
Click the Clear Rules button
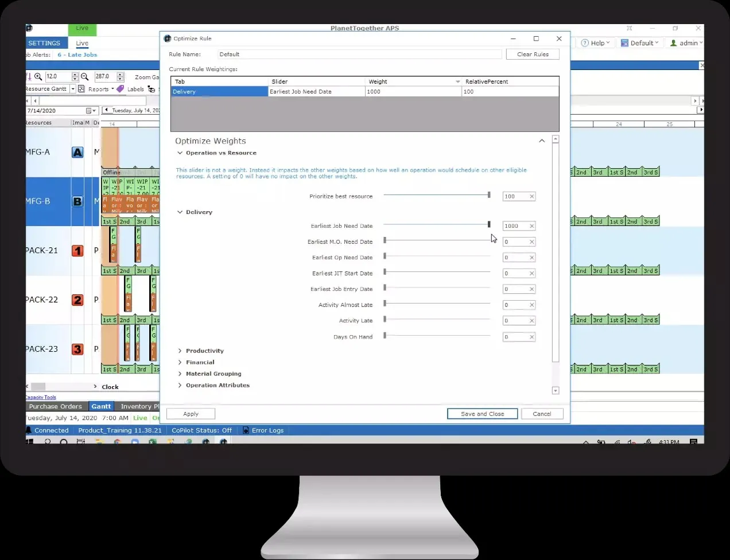click(x=533, y=55)
